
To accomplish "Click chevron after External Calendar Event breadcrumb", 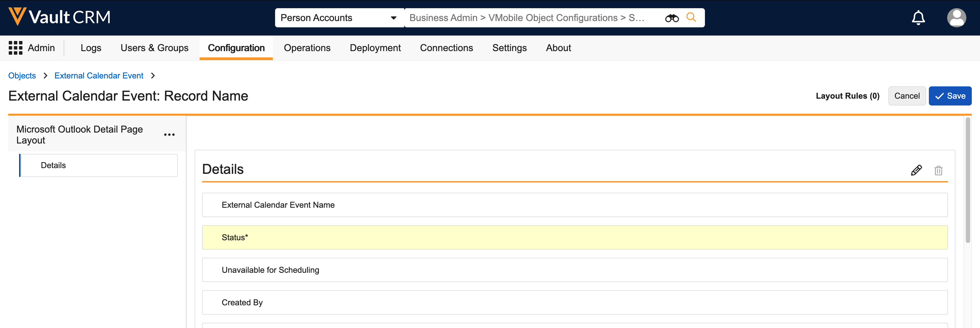I will 153,76.
